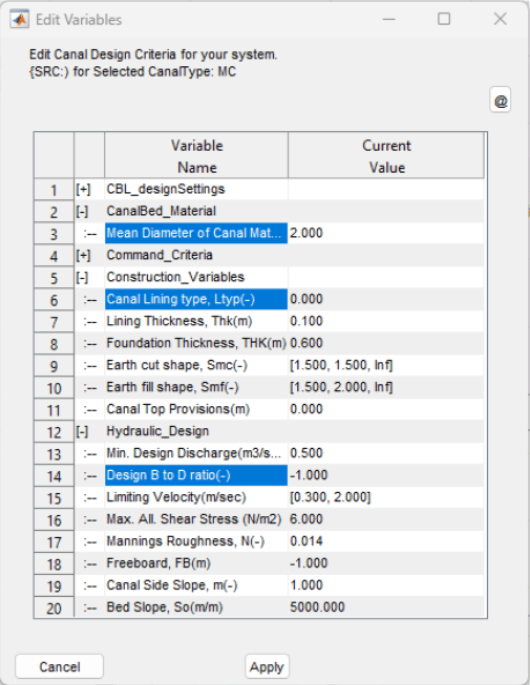
Task: Expand the Command_Criteria group
Action: 83,255
